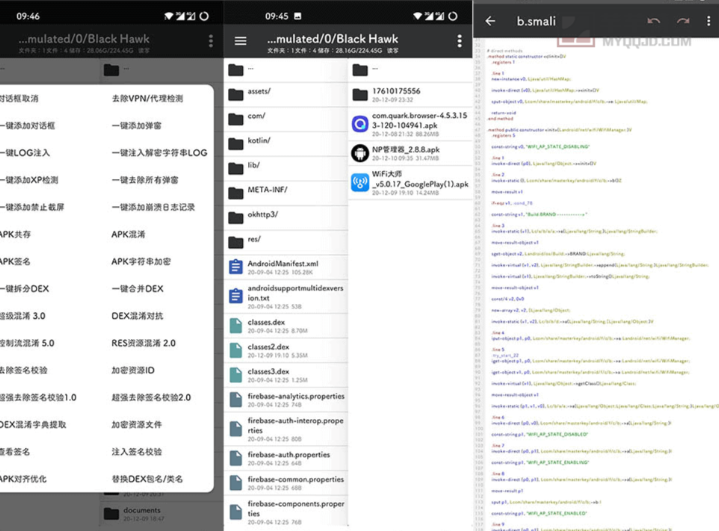The image size is (719, 531).
Task: Choose 查看签名 menu option
Action: pos(15,452)
